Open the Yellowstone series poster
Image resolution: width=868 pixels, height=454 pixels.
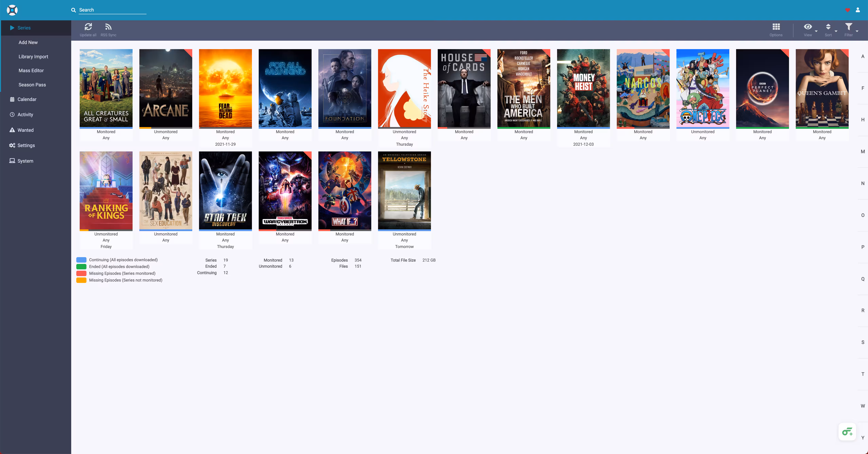pos(404,191)
